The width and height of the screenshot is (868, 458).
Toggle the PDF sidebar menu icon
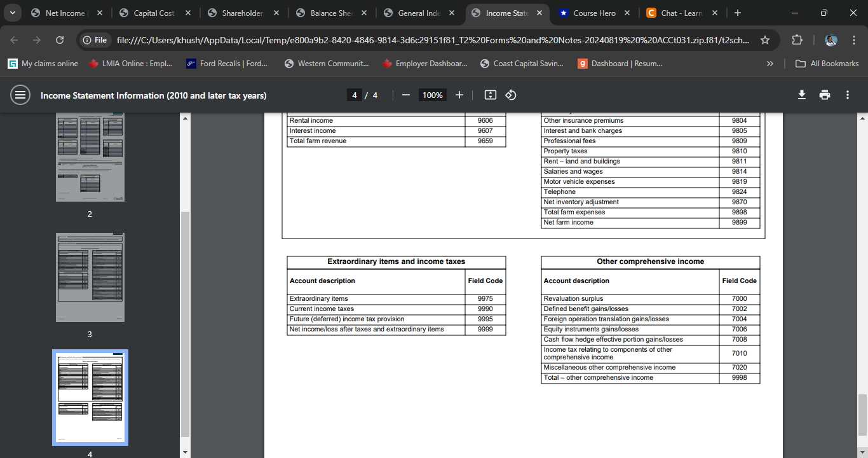pyautogui.click(x=20, y=95)
